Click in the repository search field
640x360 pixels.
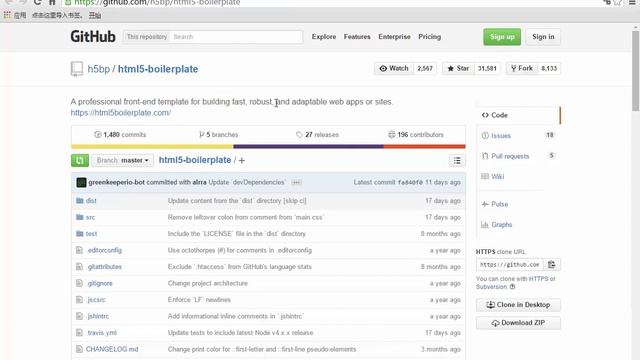tap(237, 37)
